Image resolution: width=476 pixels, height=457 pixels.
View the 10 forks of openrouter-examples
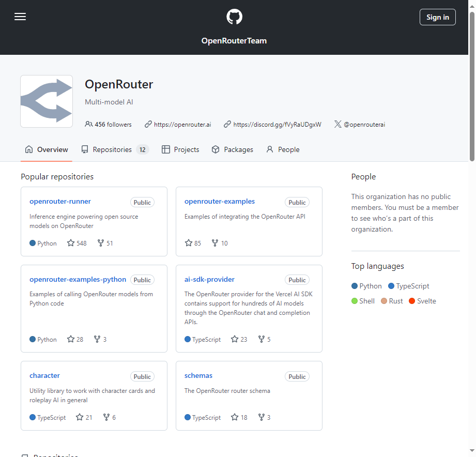click(x=220, y=243)
